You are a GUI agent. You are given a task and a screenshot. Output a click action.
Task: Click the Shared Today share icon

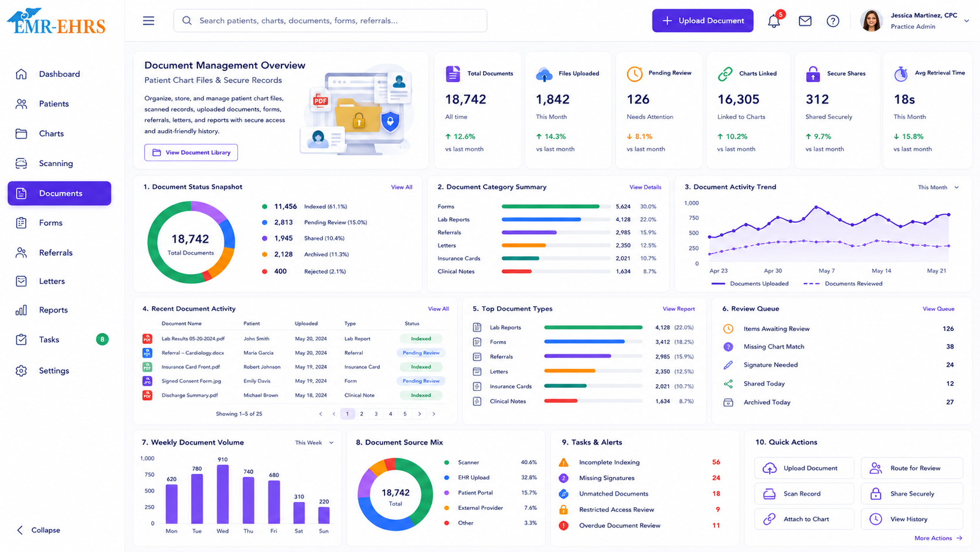coord(728,384)
